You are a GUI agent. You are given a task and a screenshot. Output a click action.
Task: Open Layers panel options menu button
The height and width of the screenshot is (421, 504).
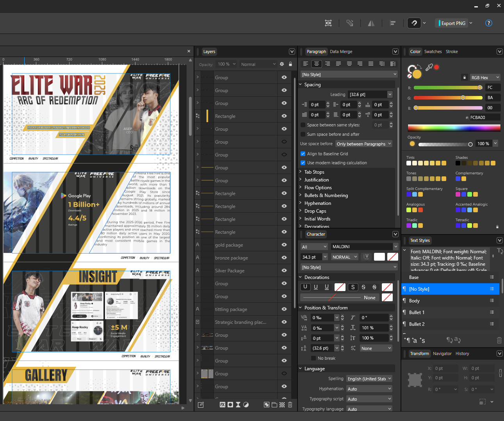(292, 52)
